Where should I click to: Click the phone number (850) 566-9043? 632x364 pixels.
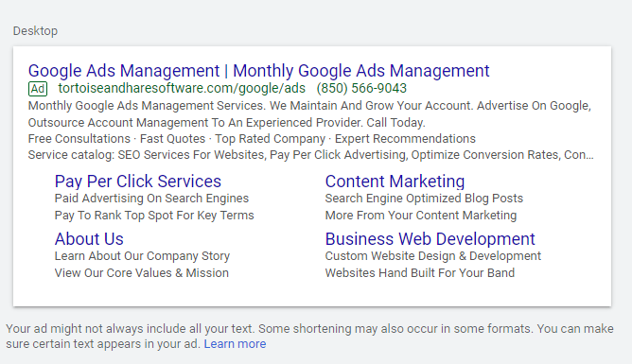[361, 88]
